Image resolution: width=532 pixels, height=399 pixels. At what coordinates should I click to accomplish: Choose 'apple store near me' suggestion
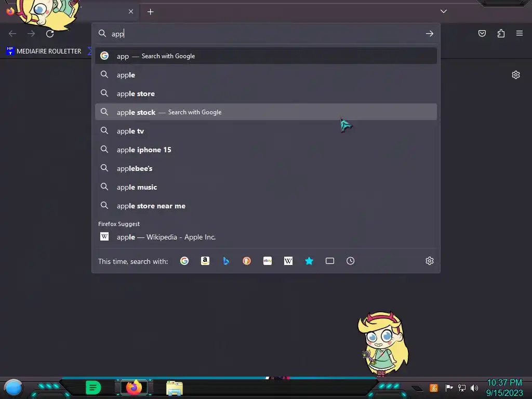click(x=266, y=206)
